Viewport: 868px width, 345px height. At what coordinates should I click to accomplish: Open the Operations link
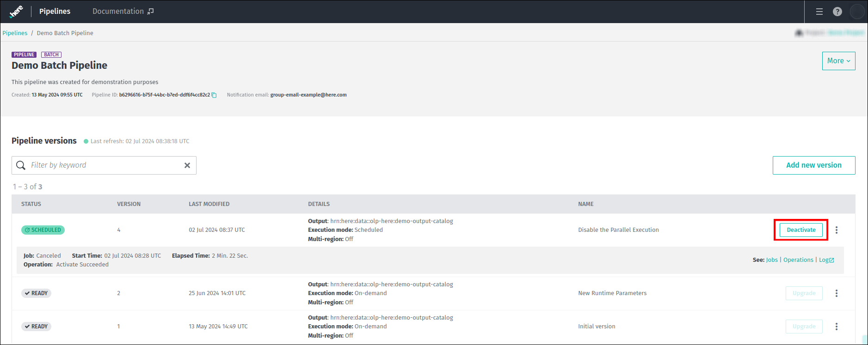(x=798, y=260)
